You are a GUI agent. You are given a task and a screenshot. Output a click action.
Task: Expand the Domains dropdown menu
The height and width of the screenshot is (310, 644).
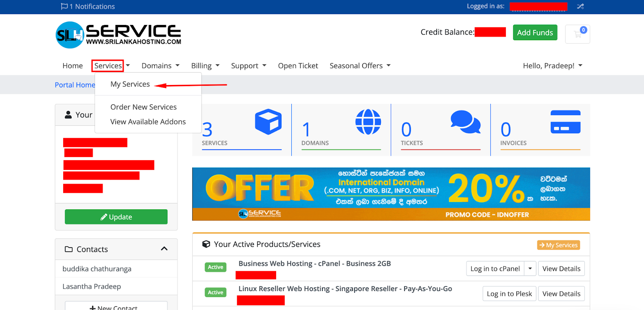point(160,66)
